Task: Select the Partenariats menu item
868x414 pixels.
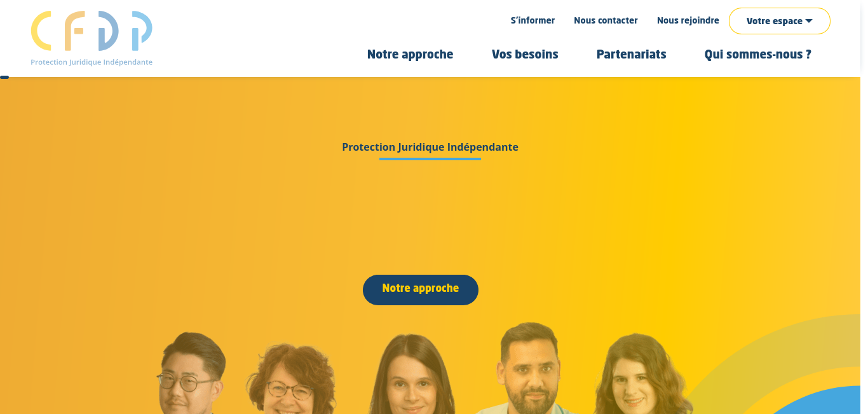Action: (631, 55)
